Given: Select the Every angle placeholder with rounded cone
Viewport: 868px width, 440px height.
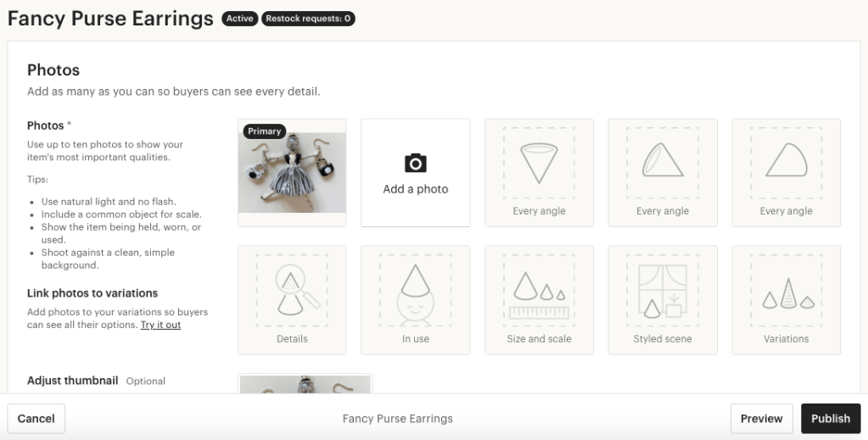Looking at the screenshot, I should click(x=786, y=172).
